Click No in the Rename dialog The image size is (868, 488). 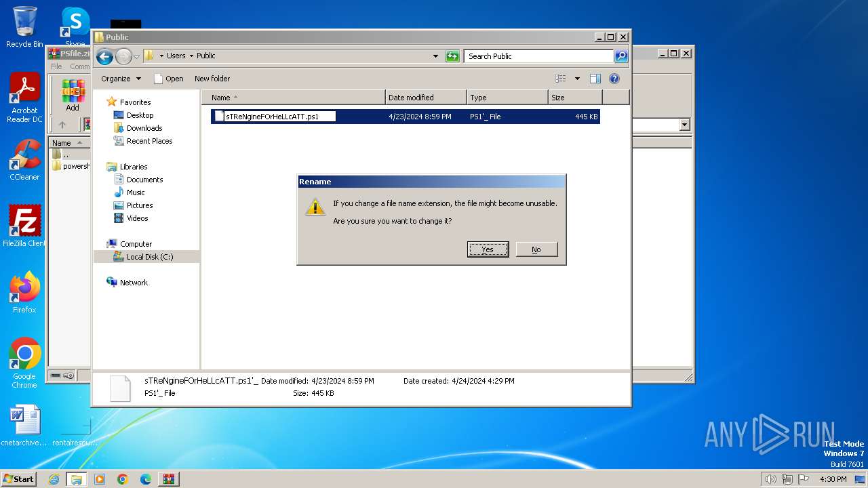pyautogui.click(x=536, y=249)
